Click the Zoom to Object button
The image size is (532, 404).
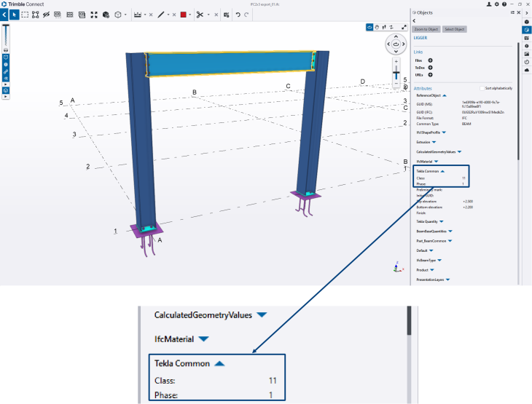pos(427,29)
